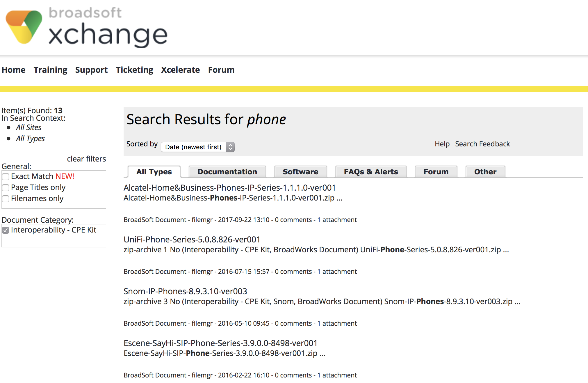
Task: Switch to the FAQs & Alerts tab
Action: click(371, 172)
